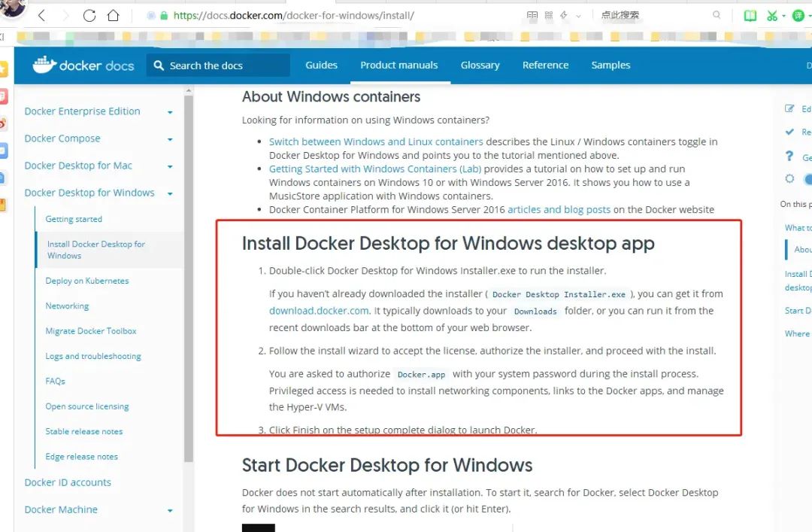812x532 pixels.
Task: Go back with the browser back arrow
Action: 42,16
